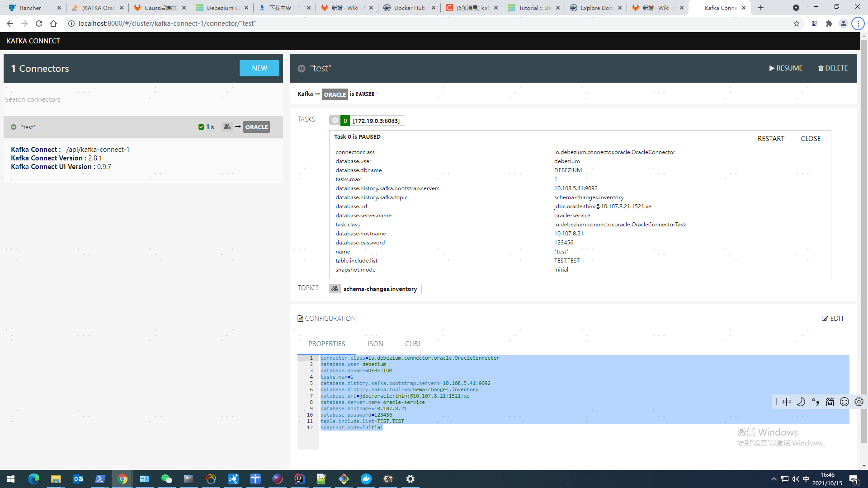Click the topics icon in the "test" list row

(227, 127)
